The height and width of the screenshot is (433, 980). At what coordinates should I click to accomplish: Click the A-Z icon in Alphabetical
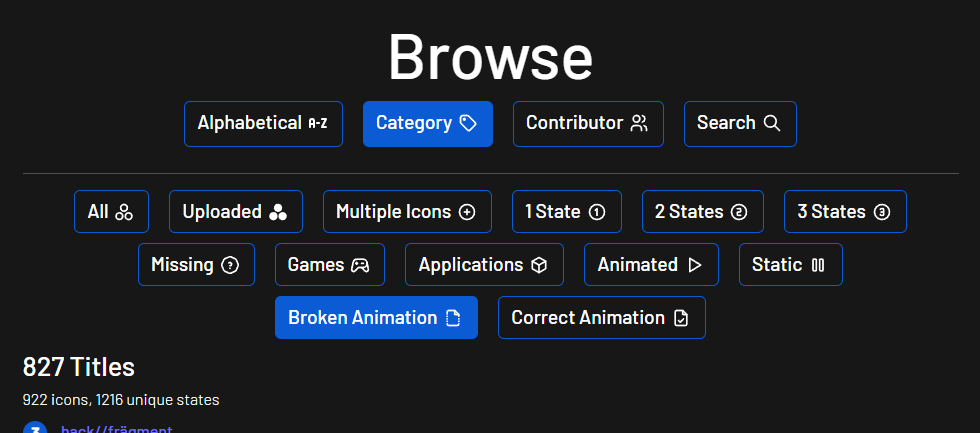318,123
